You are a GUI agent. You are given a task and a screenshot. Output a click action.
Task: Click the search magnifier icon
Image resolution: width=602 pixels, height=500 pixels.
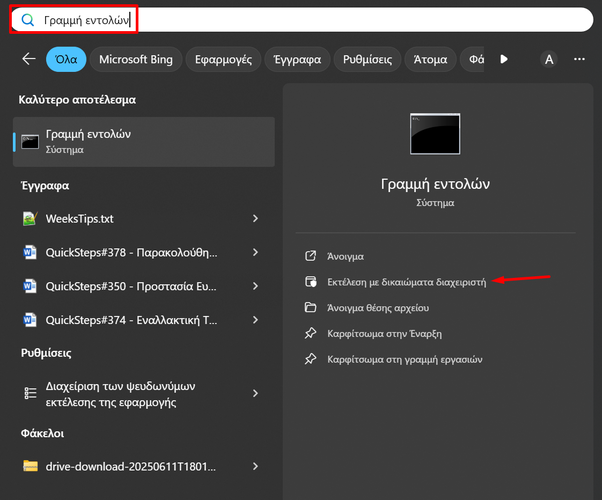(x=28, y=19)
